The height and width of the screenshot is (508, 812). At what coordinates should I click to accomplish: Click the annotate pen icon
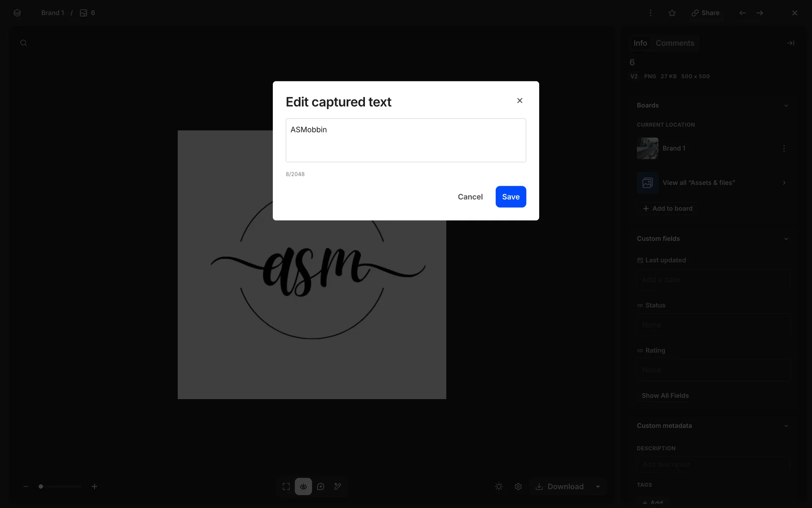[x=337, y=486]
